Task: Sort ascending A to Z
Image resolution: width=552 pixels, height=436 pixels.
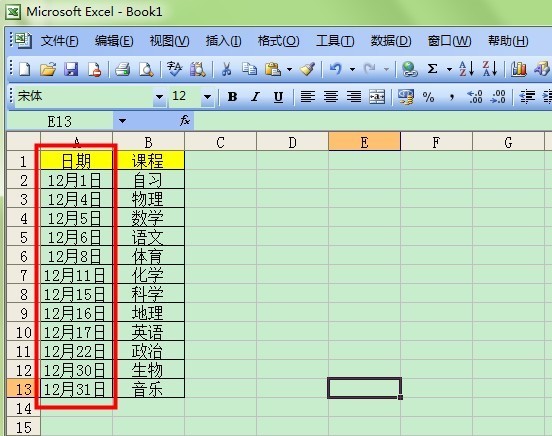Action: (466, 69)
